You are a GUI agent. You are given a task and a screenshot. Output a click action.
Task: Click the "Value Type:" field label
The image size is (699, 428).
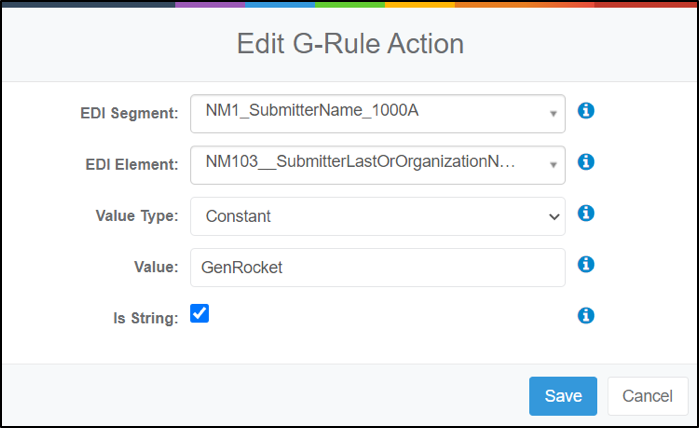[137, 216]
